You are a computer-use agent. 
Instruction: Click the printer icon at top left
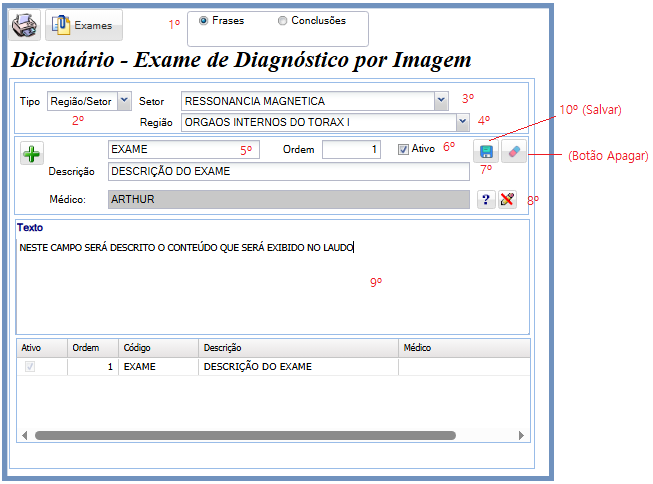coord(25,25)
